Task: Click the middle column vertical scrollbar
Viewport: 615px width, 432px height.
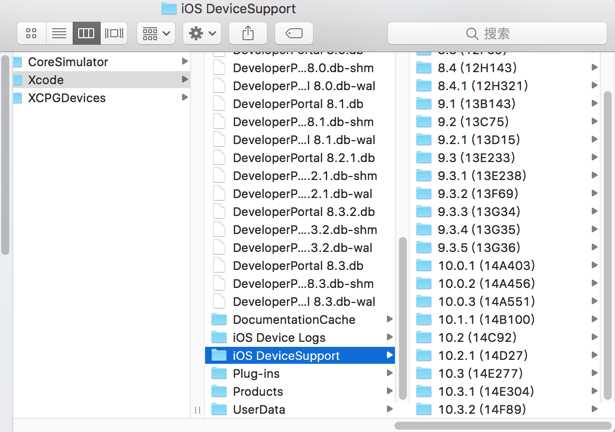Action: click(x=403, y=319)
